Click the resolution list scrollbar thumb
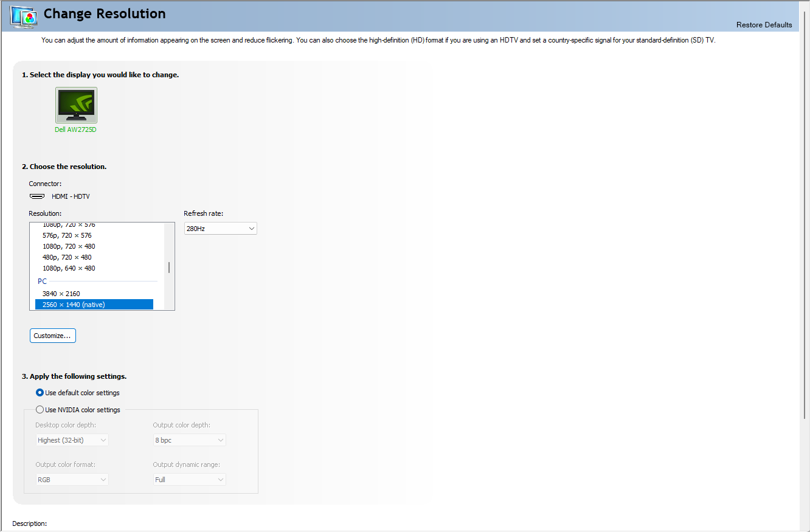The width and height of the screenshot is (810, 532). (x=168, y=268)
